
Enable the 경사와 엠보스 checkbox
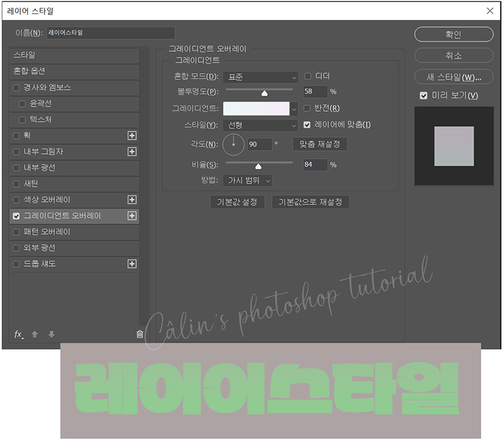pos(16,88)
